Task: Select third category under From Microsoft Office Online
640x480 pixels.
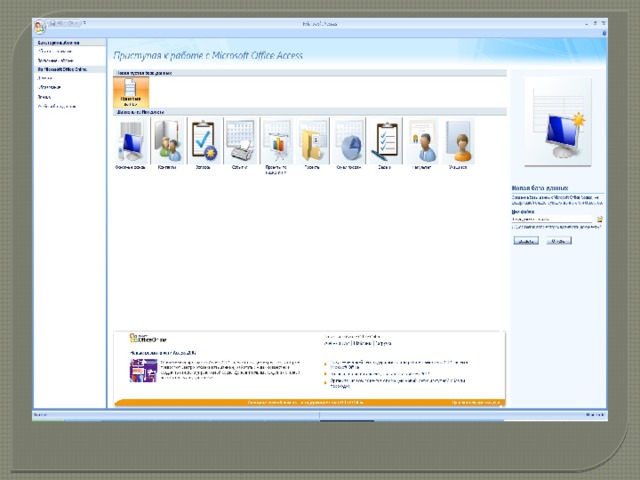Action: (44, 97)
